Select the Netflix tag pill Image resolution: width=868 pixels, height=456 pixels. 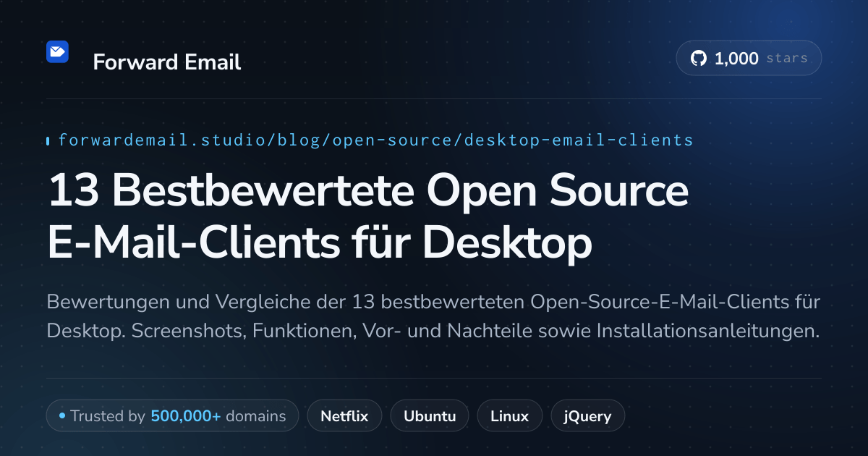tap(344, 416)
